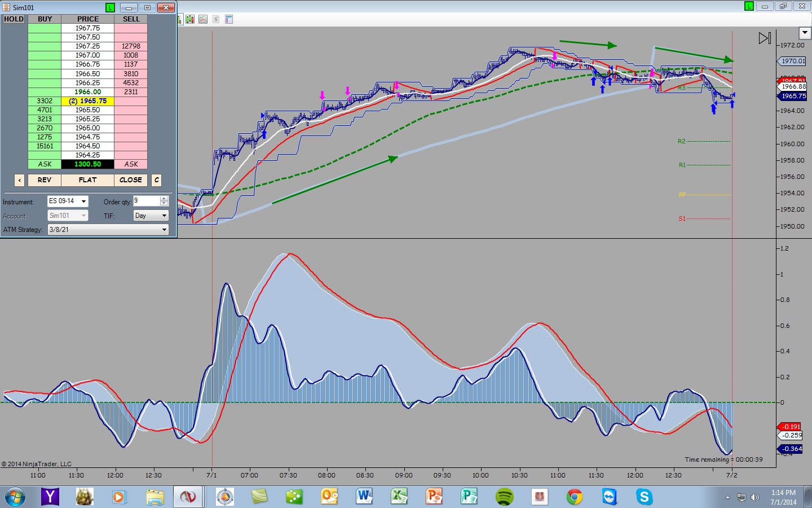Click the 1964.25 price cell

[x=87, y=155]
